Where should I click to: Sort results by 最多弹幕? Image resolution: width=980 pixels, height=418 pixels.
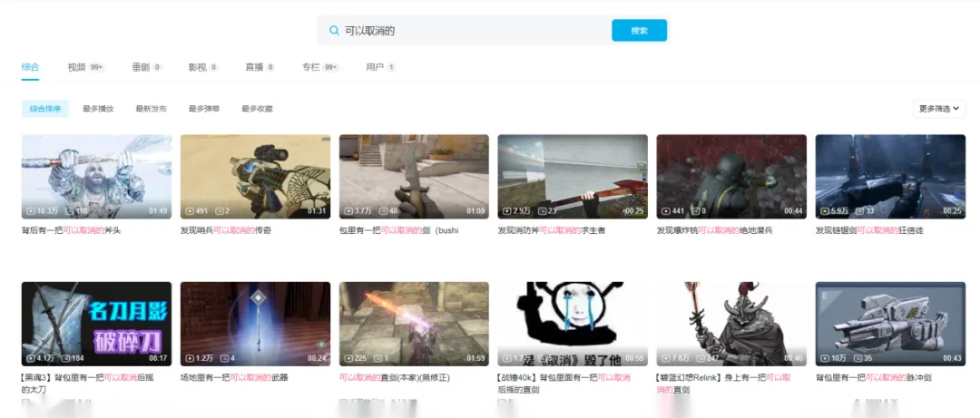[x=204, y=109]
